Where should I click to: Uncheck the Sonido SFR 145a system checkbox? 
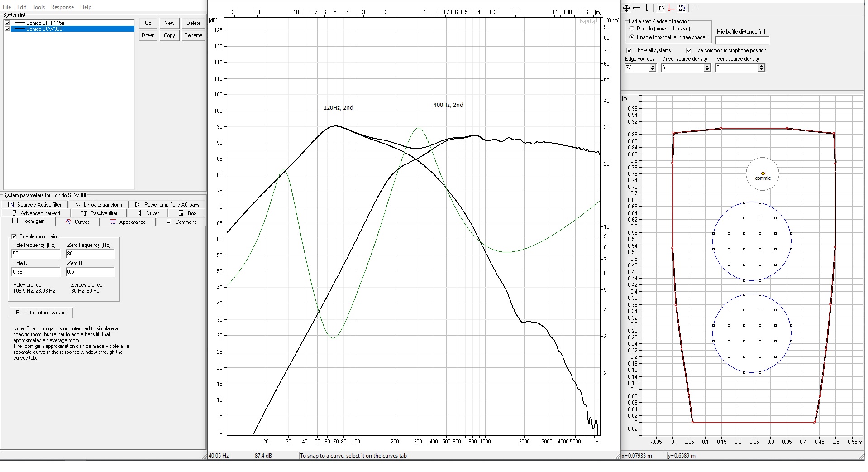[7, 23]
